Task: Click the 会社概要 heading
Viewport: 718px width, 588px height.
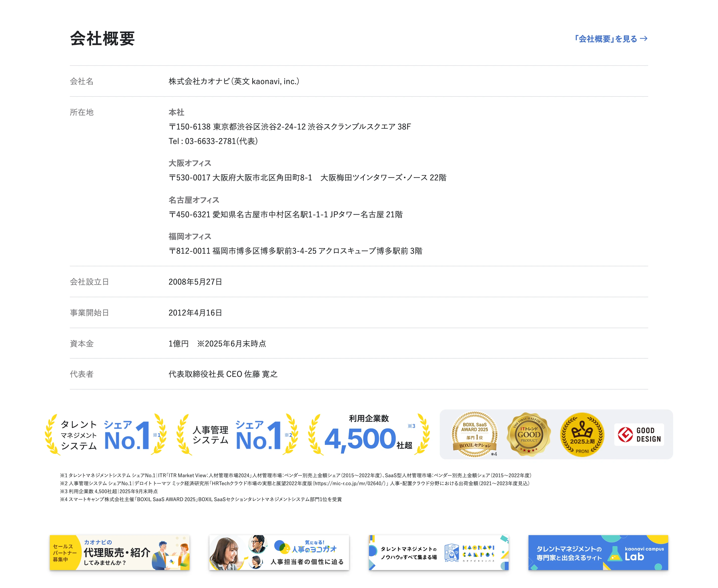Action: [x=102, y=39]
